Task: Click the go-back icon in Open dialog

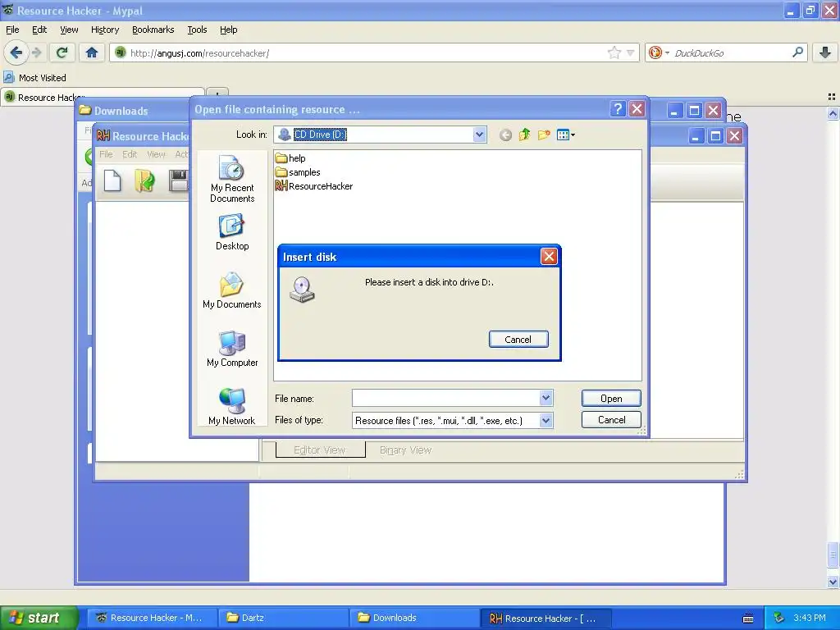Action: click(505, 135)
